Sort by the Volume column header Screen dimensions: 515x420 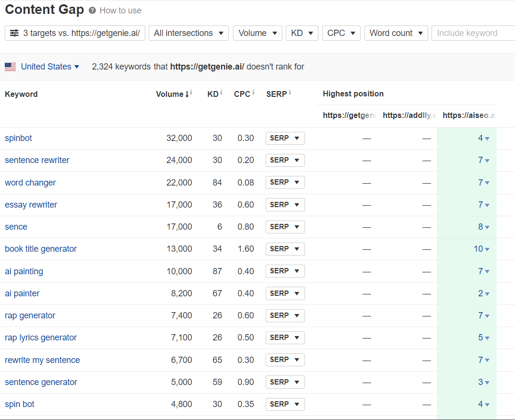tap(172, 94)
